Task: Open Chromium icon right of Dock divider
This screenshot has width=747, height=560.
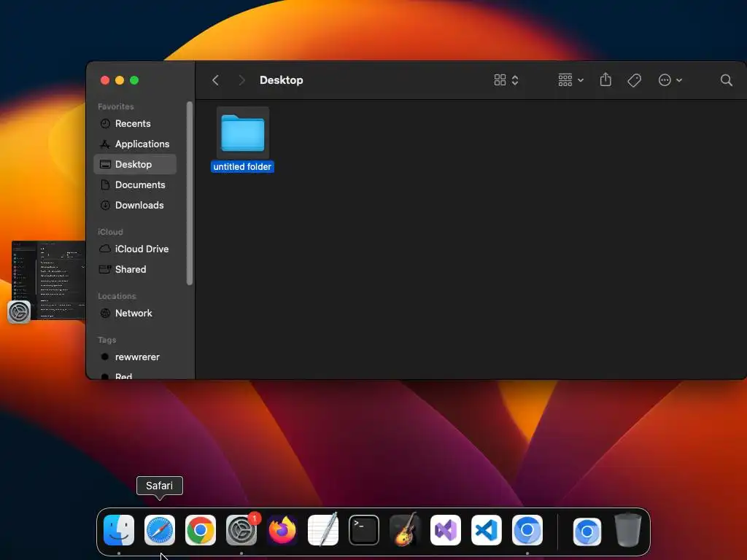Action: pyautogui.click(x=587, y=531)
